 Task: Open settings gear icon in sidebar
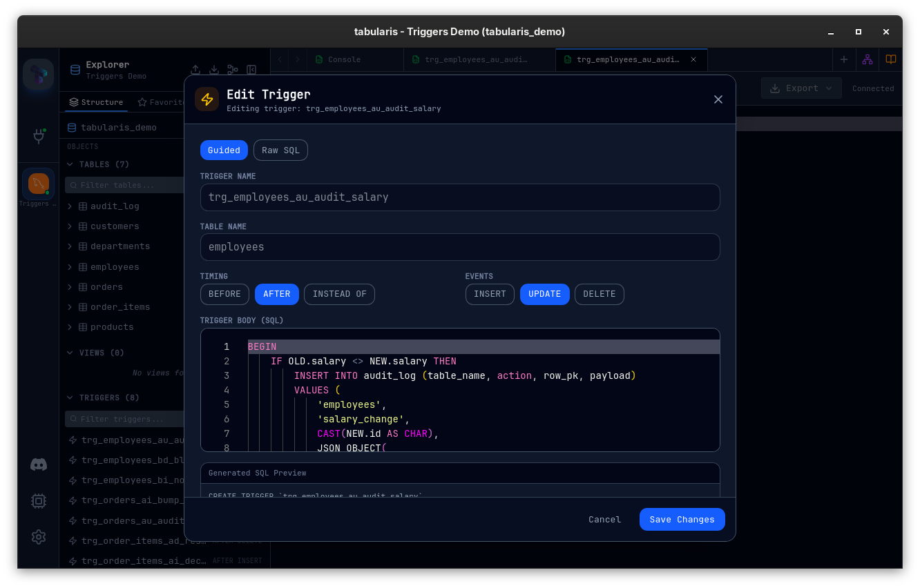point(39,537)
